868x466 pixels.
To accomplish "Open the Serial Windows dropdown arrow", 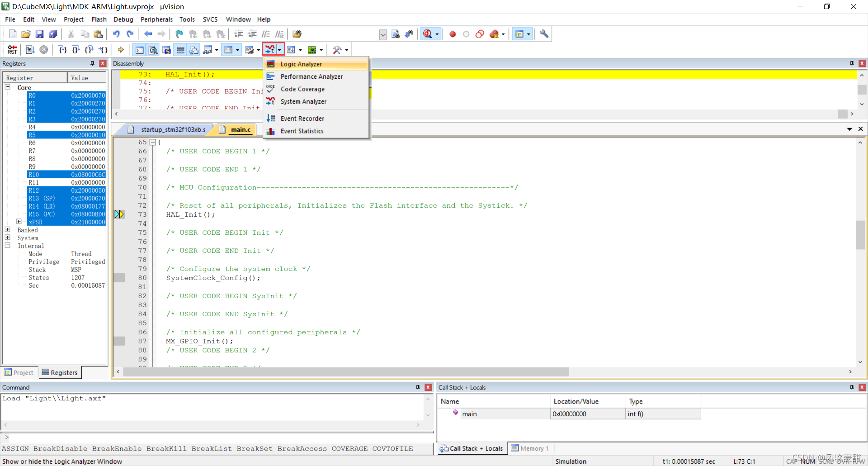I will (x=259, y=50).
